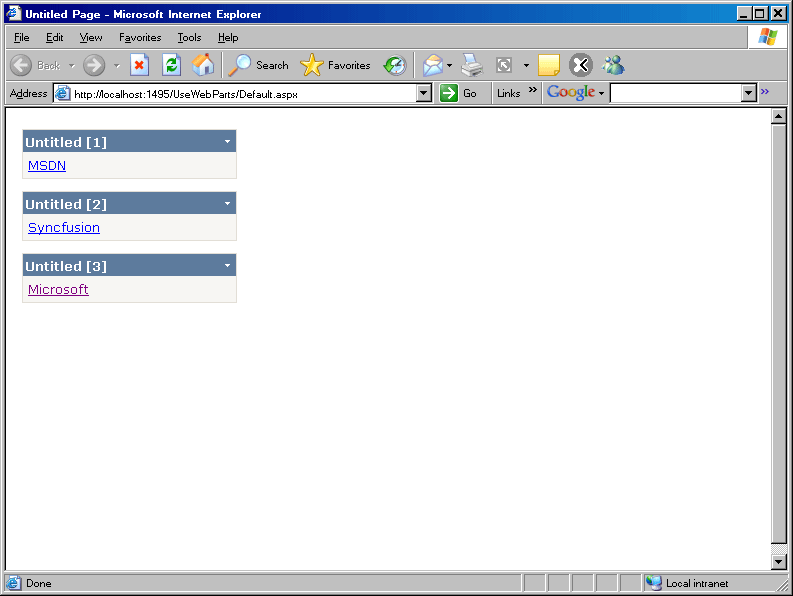Click inside the Google search field
Image resolution: width=793 pixels, height=596 pixels.
675,93
